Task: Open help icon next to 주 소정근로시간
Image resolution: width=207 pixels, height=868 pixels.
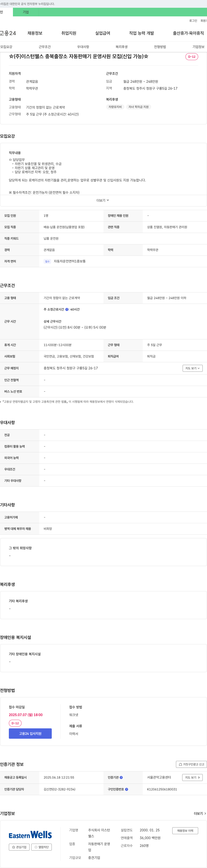Action: click(67, 309)
